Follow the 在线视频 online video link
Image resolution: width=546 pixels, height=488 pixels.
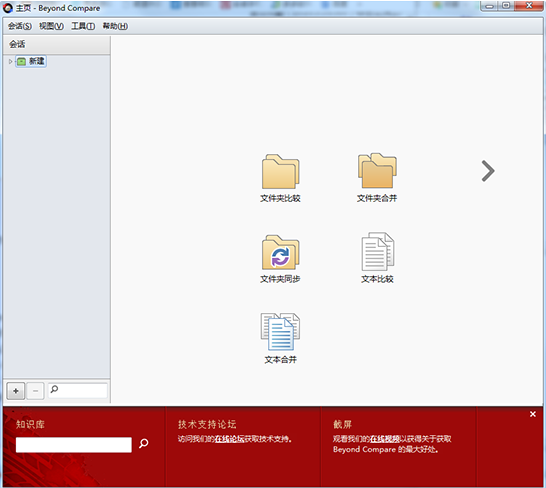385,439
